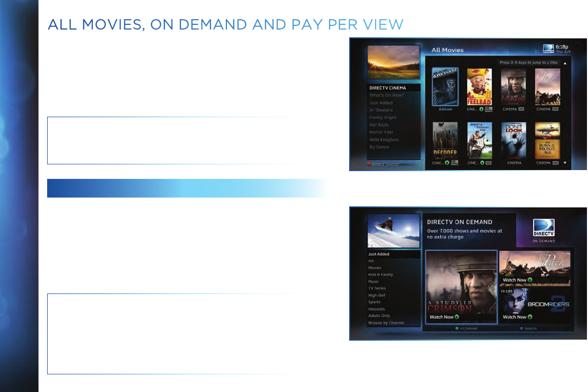Viewport: 588px width, 392px height.
Task: Click Watch Now on The Pack banner
Action: point(518,280)
